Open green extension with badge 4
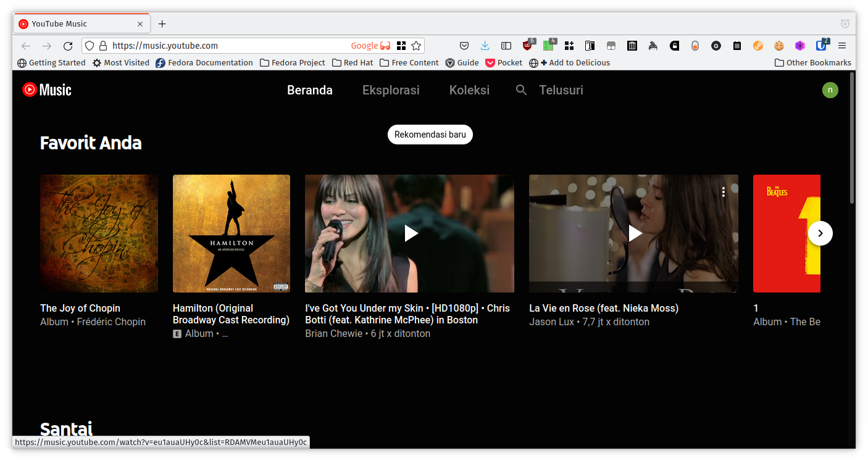Viewport: 868px width, 461px height. coord(549,44)
